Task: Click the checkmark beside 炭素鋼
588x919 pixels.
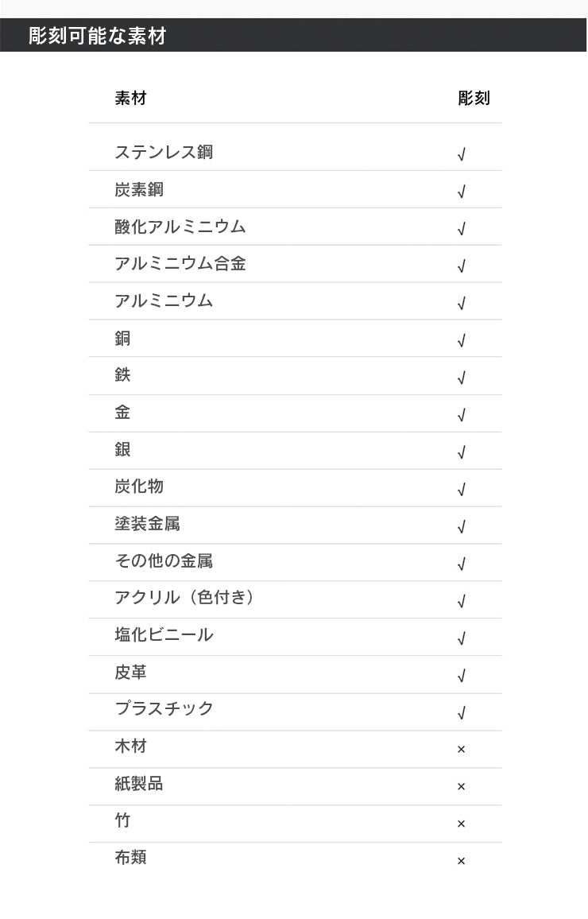Action: (461, 192)
